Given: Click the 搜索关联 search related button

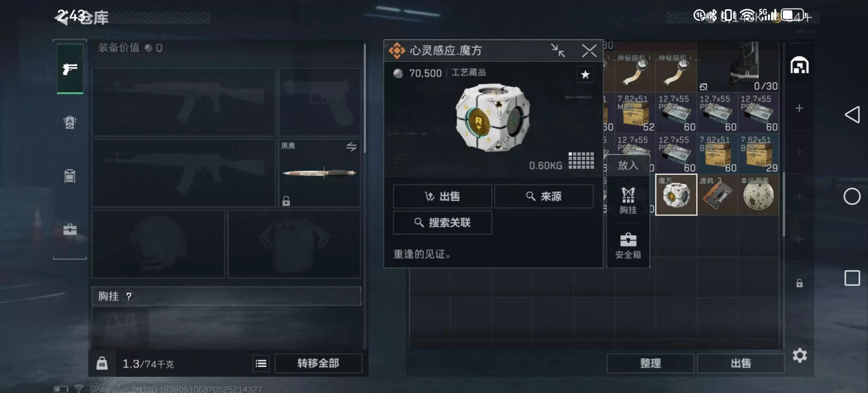Looking at the screenshot, I should (x=442, y=222).
